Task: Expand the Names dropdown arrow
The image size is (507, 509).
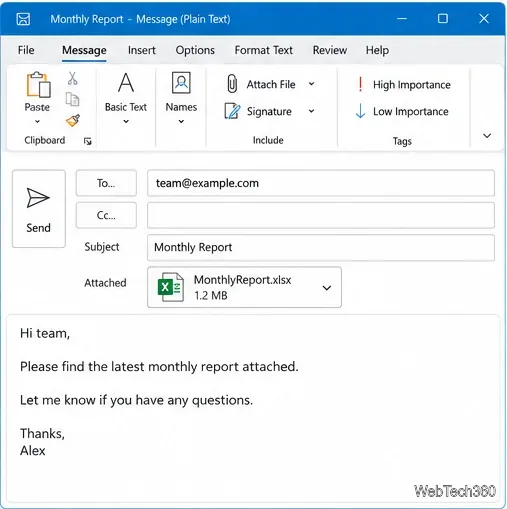Action: pyautogui.click(x=181, y=122)
